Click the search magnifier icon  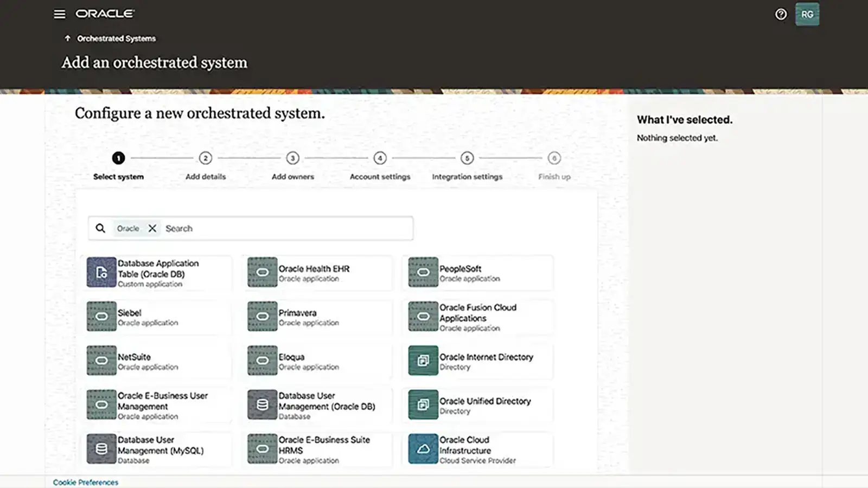(x=100, y=228)
